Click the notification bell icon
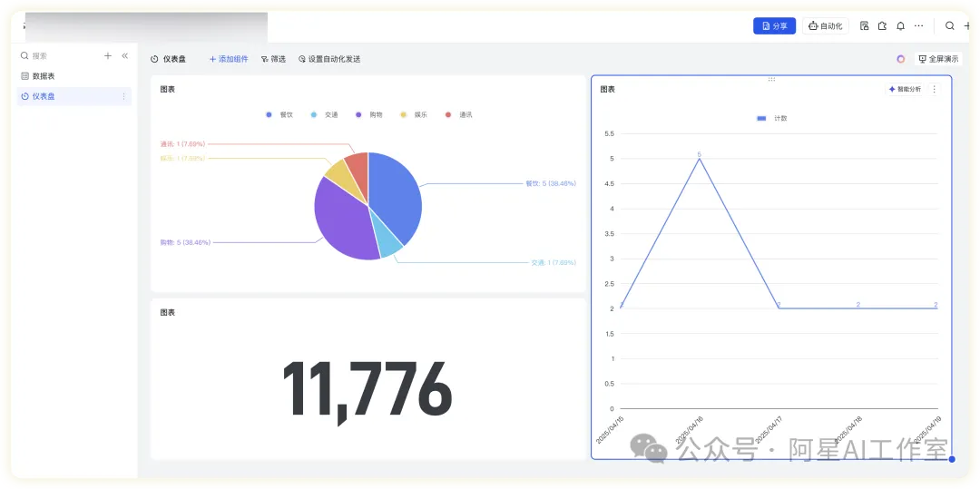The width and height of the screenshot is (980, 489). pyautogui.click(x=900, y=26)
